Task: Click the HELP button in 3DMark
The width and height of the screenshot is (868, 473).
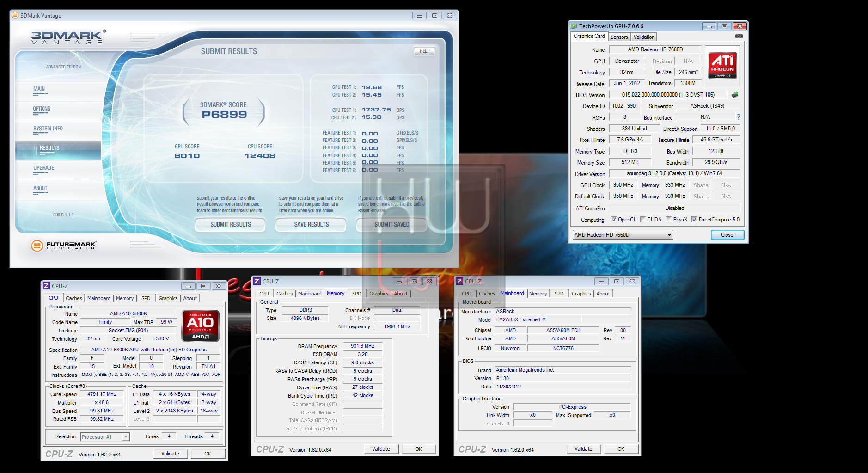Action: click(425, 51)
